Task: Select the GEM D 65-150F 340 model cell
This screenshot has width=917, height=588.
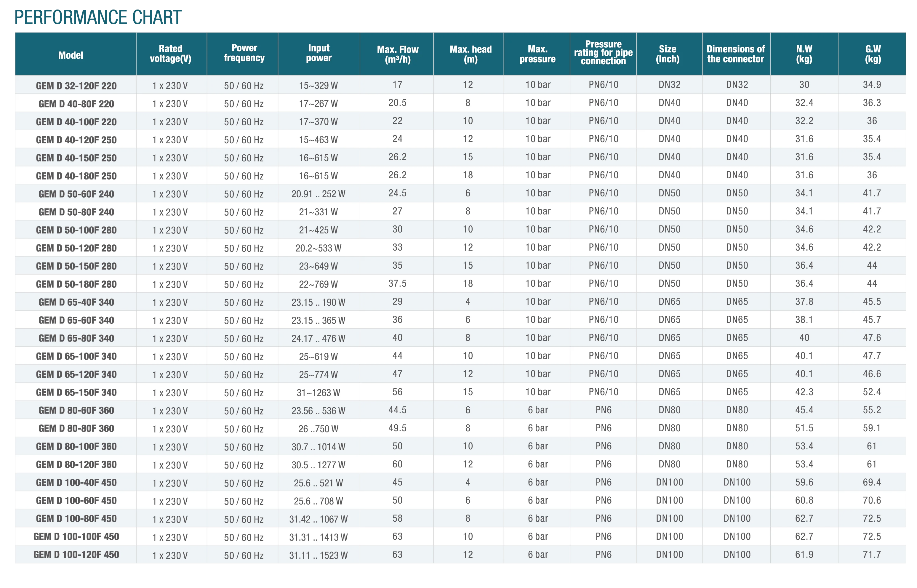Action: pyautogui.click(x=76, y=392)
